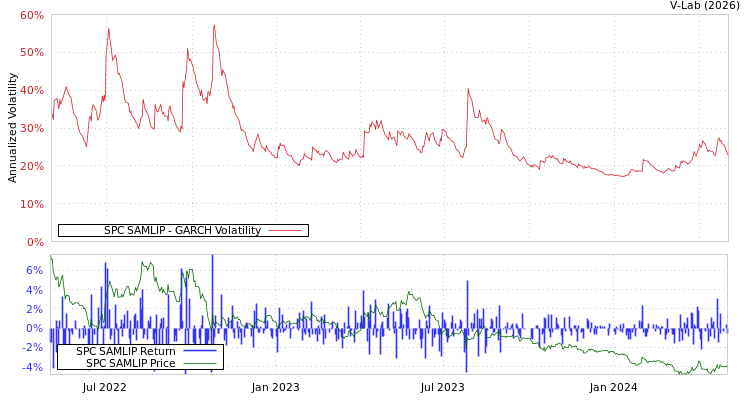The width and height of the screenshot is (750, 400).
Task: Click the 10% label on volatility axis
Action: pyautogui.click(x=31, y=204)
